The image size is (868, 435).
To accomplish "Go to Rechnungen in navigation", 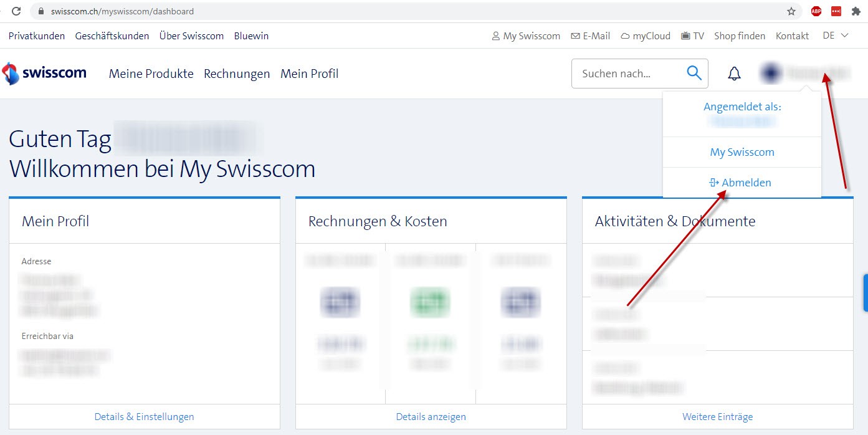I will (237, 74).
